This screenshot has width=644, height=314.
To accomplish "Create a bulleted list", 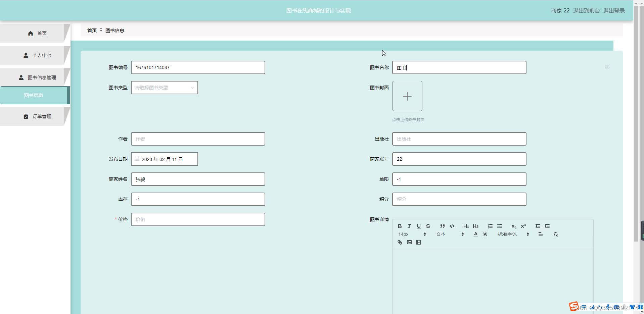I will pyautogui.click(x=500, y=226).
